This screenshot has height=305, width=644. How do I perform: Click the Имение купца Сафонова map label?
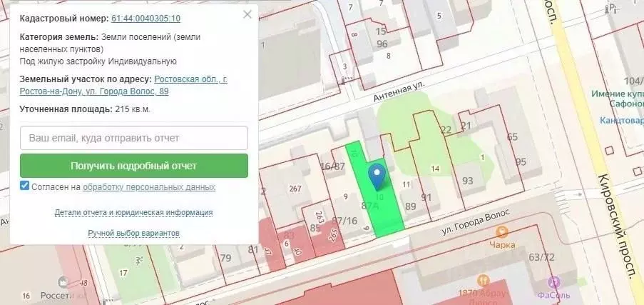(617, 98)
